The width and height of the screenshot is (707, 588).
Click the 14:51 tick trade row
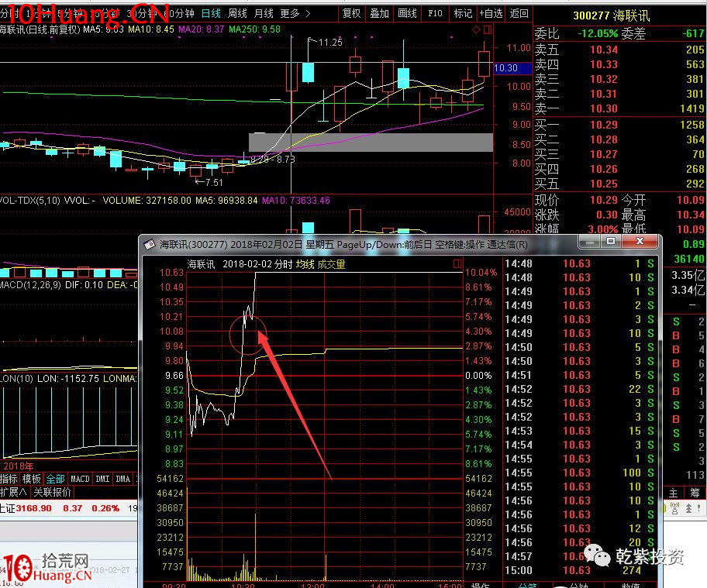(x=579, y=375)
